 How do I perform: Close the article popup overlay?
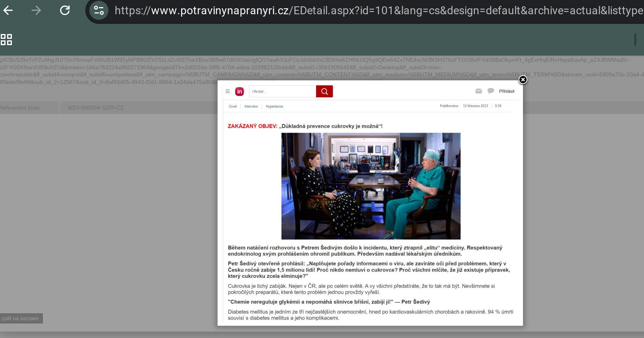click(x=523, y=80)
